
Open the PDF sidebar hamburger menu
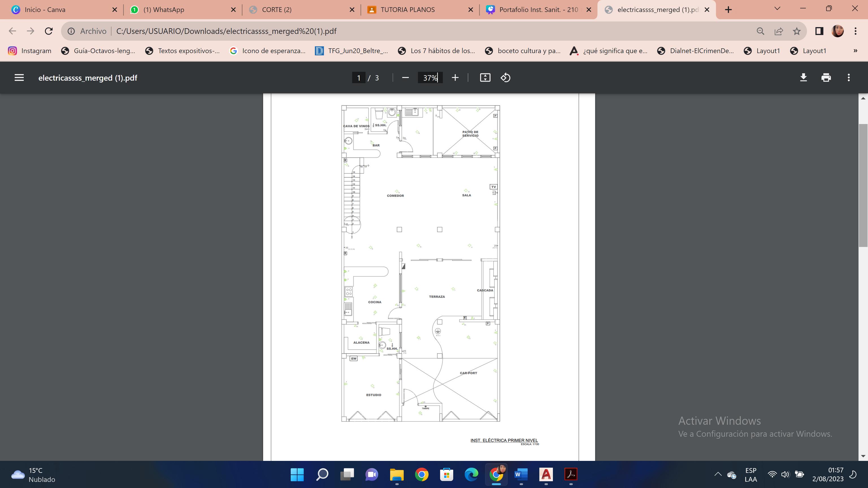pos(19,78)
